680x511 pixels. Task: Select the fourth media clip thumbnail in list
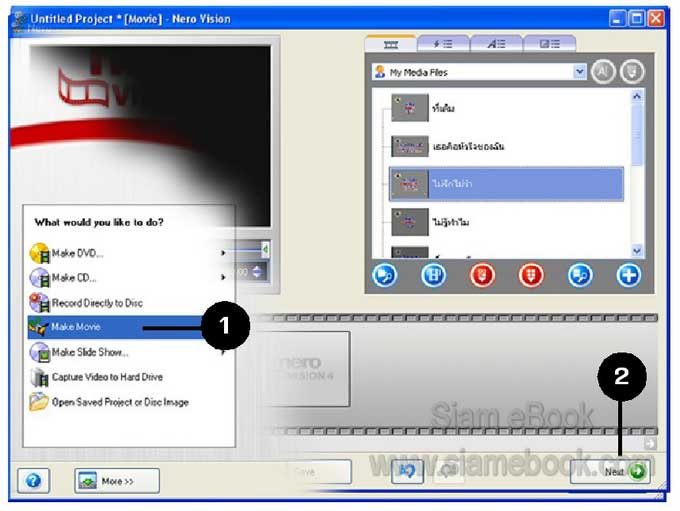click(x=409, y=222)
